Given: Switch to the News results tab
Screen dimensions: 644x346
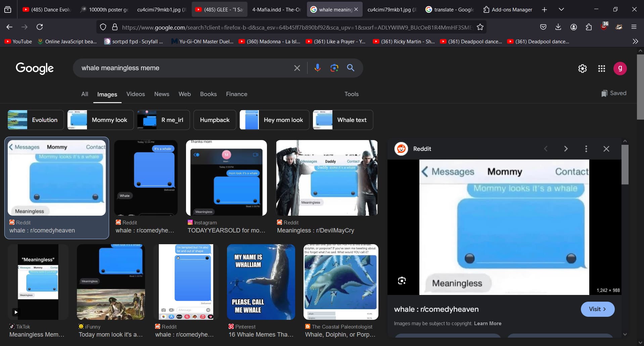Looking at the screenshot, I should click(162, 94).
